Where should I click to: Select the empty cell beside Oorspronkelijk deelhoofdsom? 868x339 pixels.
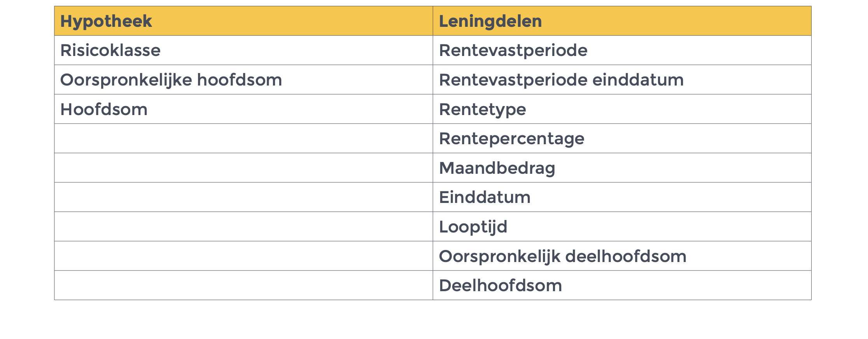[x=243, y=256]
